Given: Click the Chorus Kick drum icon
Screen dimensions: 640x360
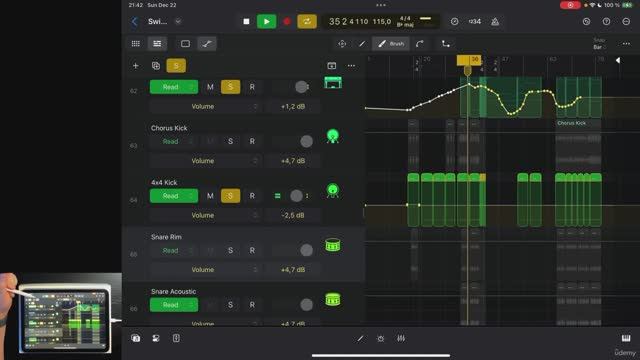Looking at the screenshot, I should [x=333, y=136].
